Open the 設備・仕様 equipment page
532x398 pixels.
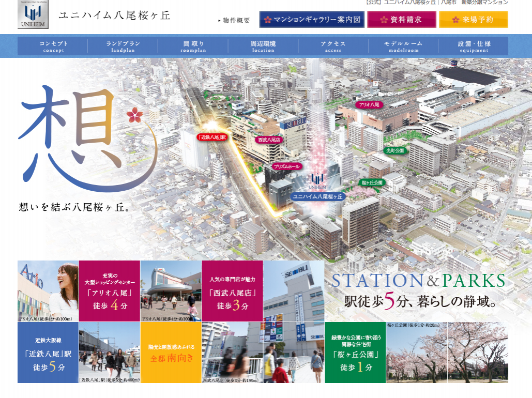473,46
